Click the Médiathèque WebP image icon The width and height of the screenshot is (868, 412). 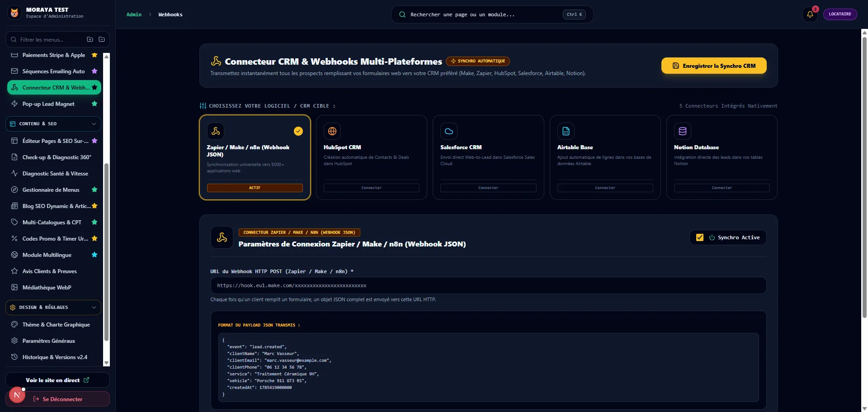coord(14,288)
